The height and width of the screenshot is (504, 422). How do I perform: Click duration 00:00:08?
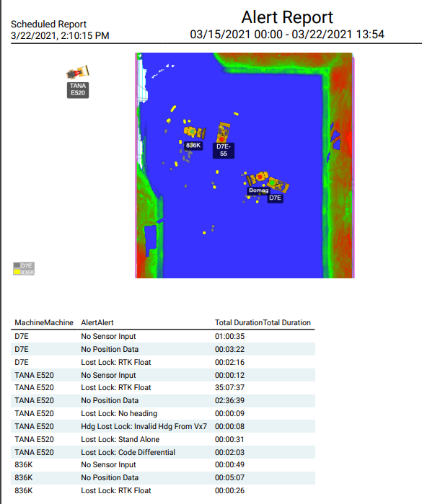229,426
